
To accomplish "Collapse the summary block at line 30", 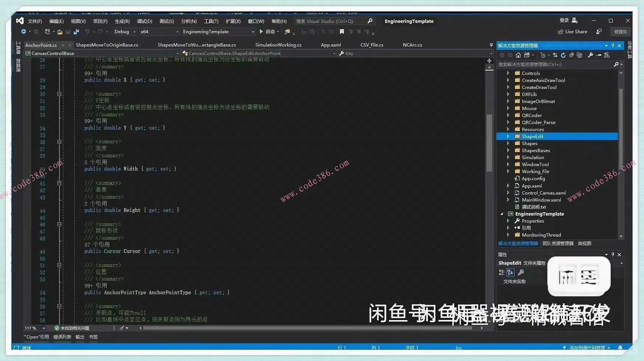I will [59, 94].
